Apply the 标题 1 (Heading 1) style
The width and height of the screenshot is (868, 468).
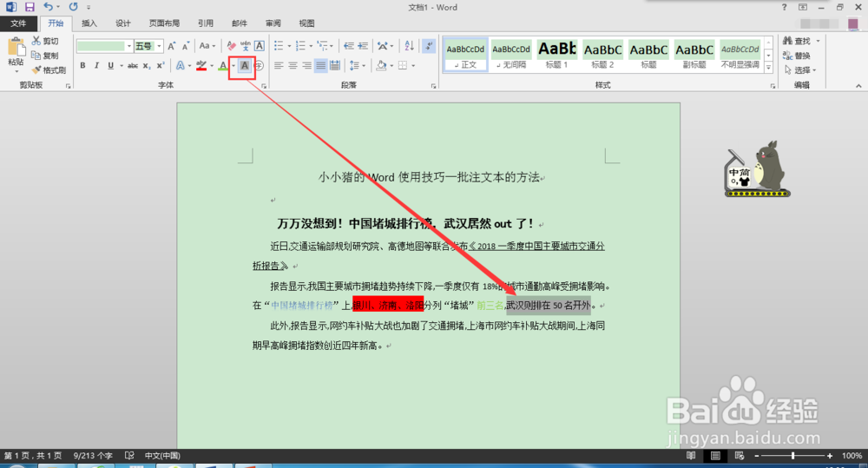pos(557,55)
